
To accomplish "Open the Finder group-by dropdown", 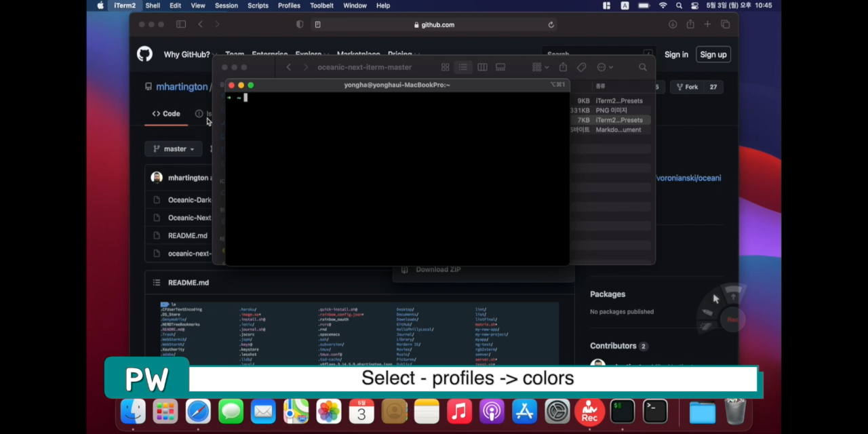I will 540,67.
